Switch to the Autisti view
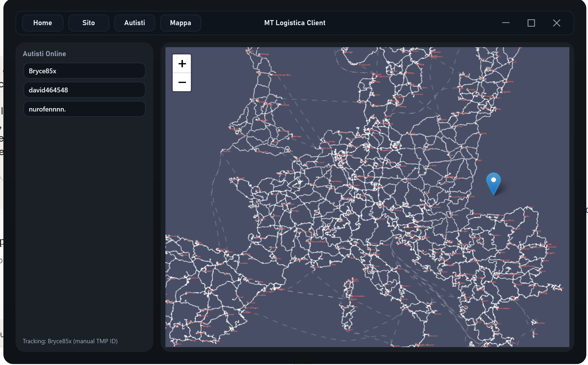The height and width of the screenshot is (365, 588). (134, 23)
